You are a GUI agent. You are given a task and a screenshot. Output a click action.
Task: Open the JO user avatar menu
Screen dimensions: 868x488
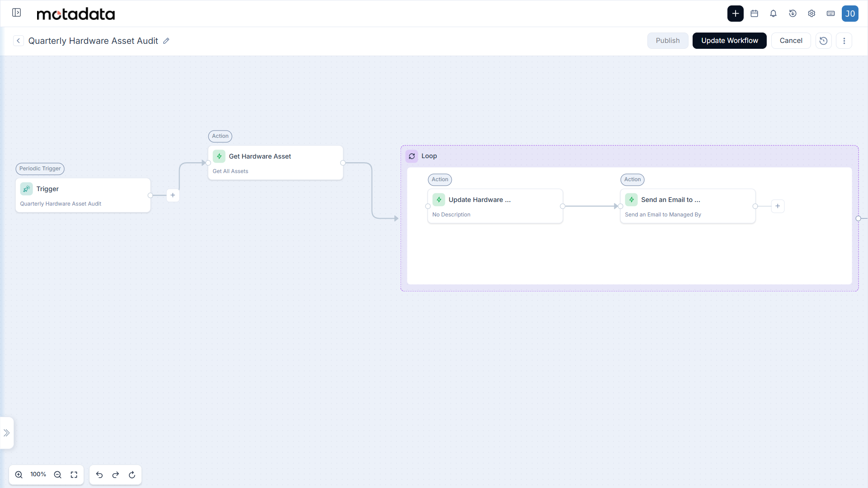pyautogui.click(x=850, y=14)
